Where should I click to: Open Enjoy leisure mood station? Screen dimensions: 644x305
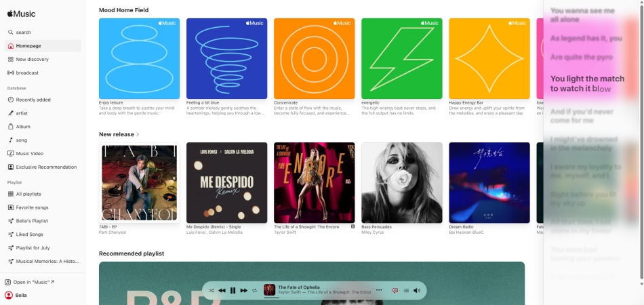pos(139,58)
